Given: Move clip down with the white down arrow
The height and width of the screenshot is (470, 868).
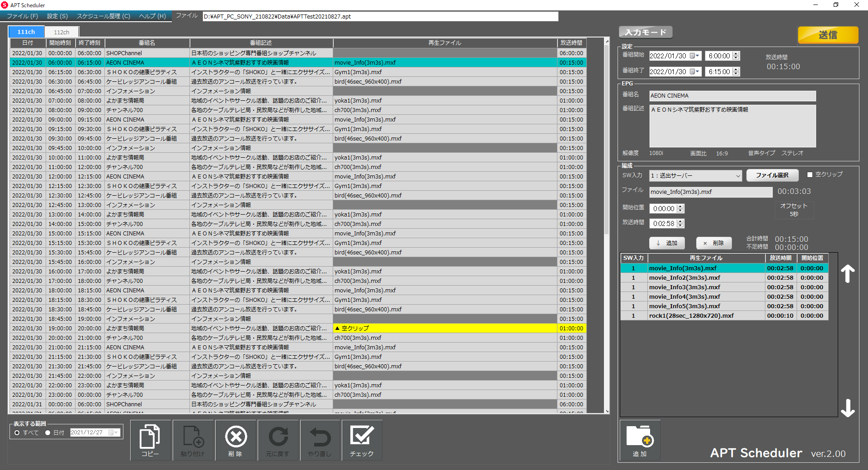Looking at the screenshot, I should click(847, 408).
